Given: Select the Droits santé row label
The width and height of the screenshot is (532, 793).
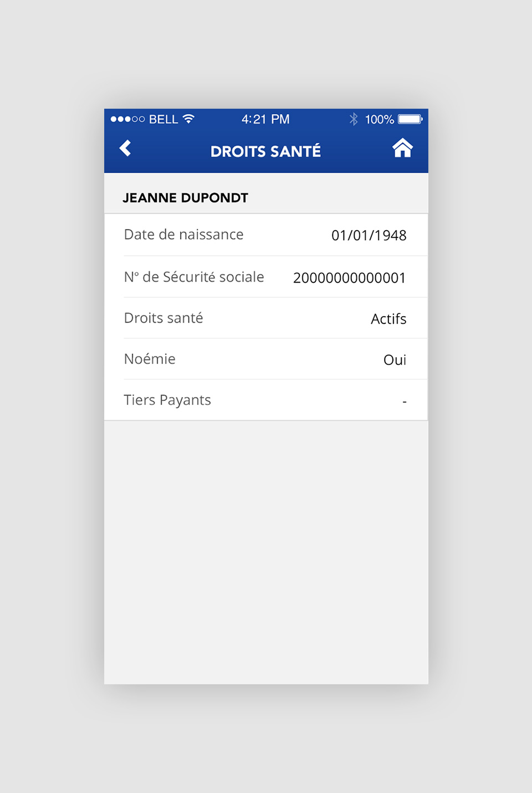Looking at the screenshot, I should coord(163,318).
